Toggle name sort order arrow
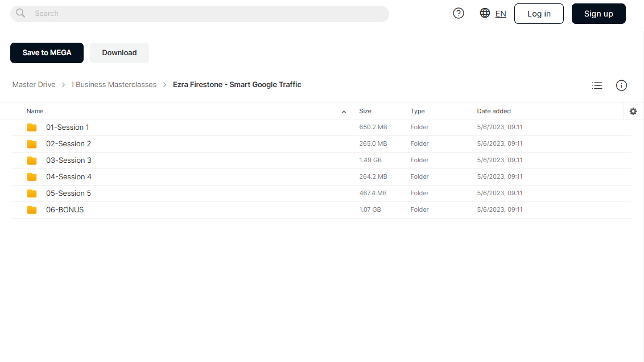Viewport: 644px width, 362px height. [x=344, y=112]
